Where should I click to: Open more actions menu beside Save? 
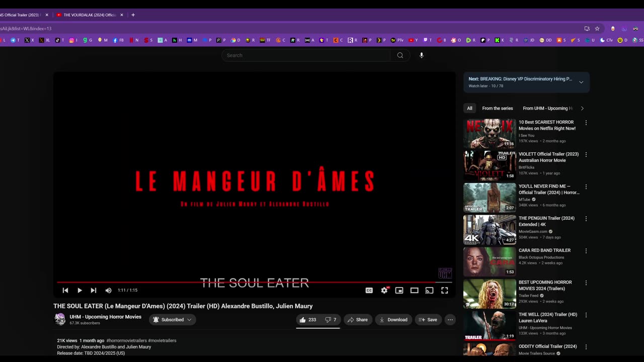(x=450, y=320)
